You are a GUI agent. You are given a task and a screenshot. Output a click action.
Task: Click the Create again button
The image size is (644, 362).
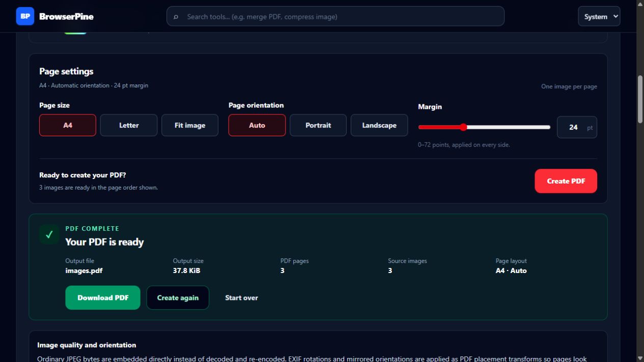pyautogui.click(x=178, y=298)
